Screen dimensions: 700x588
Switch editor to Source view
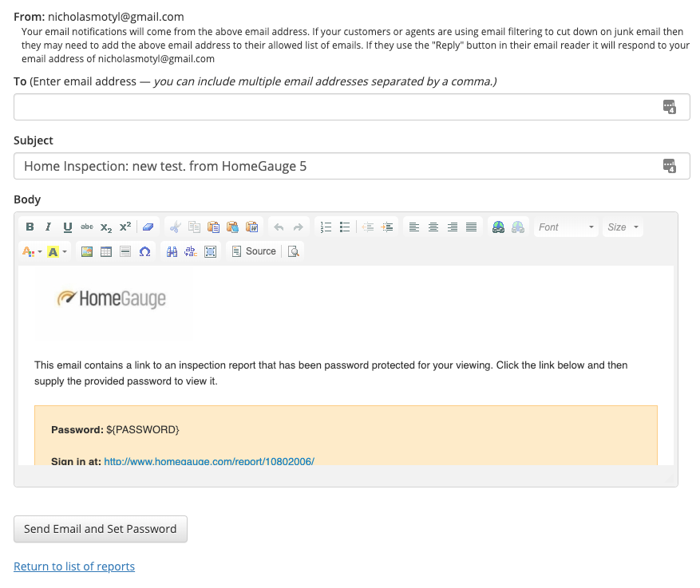click(x=253, y=251)
